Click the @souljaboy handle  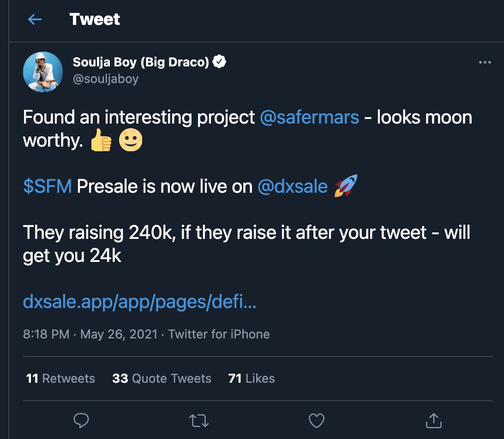tap(106, 79)
